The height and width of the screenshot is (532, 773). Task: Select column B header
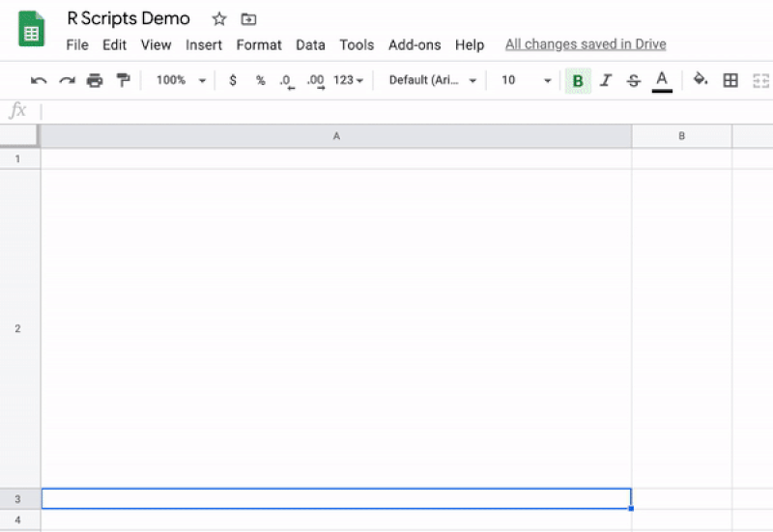coord(682,136)
